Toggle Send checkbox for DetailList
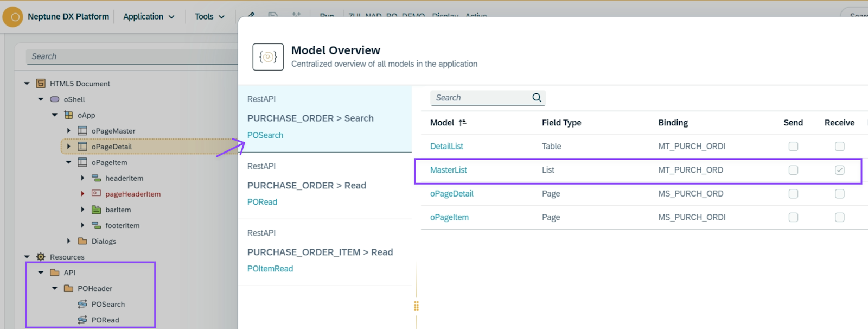Screen dimensions: 868x329 pos(793,146)
